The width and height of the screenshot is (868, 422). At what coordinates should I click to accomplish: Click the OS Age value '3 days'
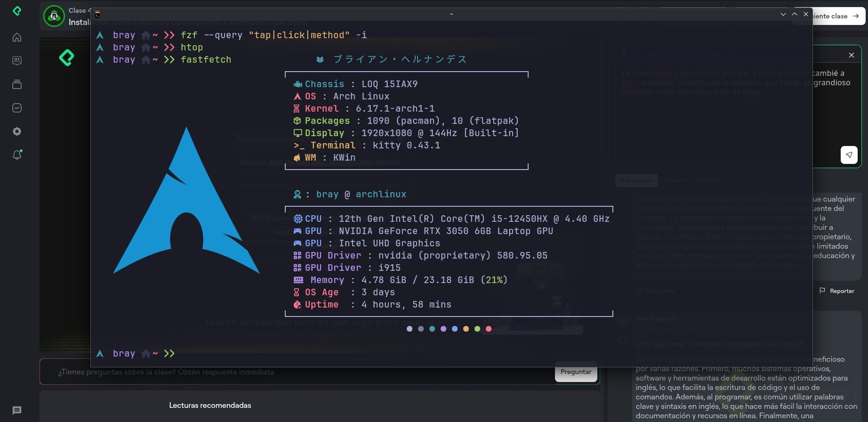click(378, 292)
